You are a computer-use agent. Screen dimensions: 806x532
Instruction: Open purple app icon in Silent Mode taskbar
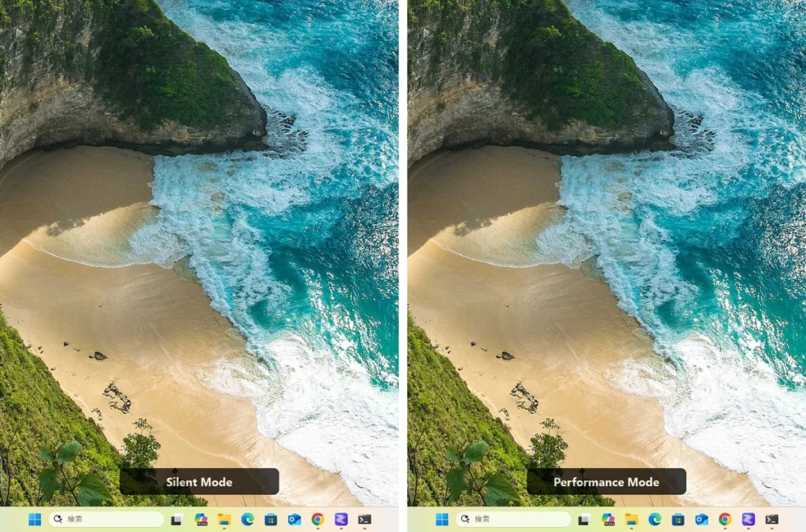pos(341,519)
